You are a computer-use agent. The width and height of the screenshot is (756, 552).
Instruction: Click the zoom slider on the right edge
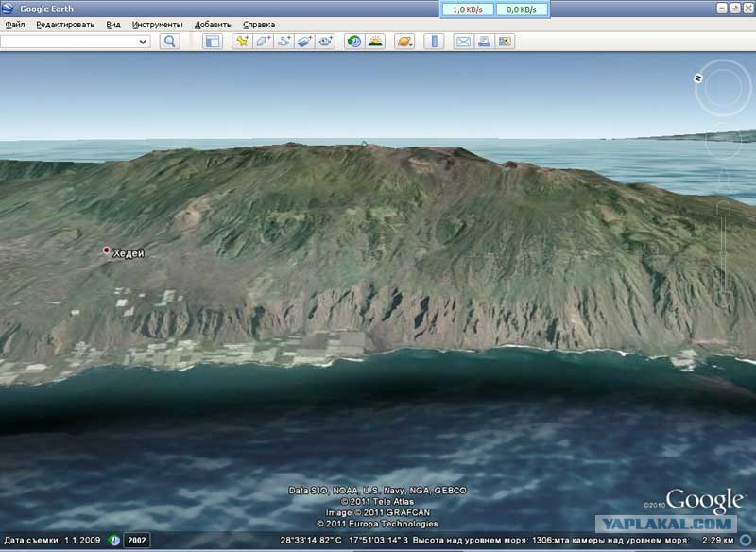(x=724, y=255)
